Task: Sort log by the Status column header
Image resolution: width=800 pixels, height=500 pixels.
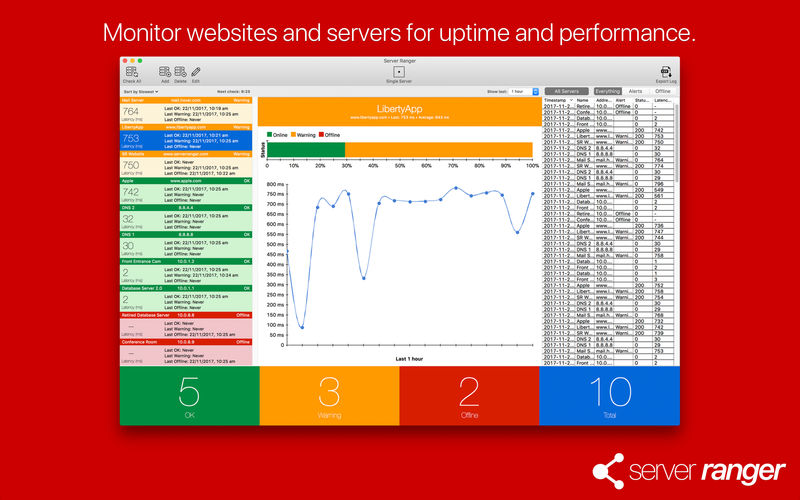Action: click(643, 101)
